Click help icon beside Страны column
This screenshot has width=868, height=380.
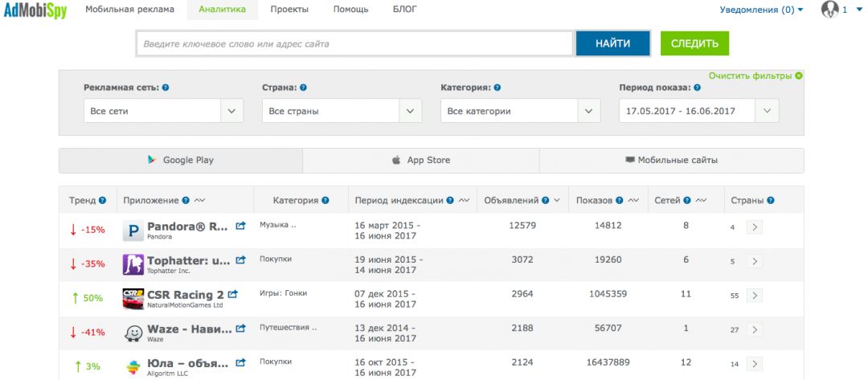pyautogui.click(x=771, y=201)
